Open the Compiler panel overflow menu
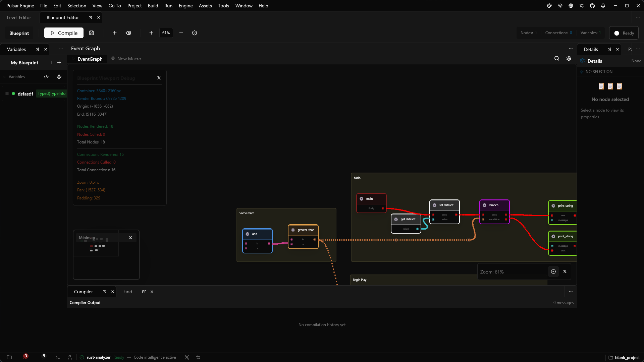The image size is (644, 362). [571, 291]
